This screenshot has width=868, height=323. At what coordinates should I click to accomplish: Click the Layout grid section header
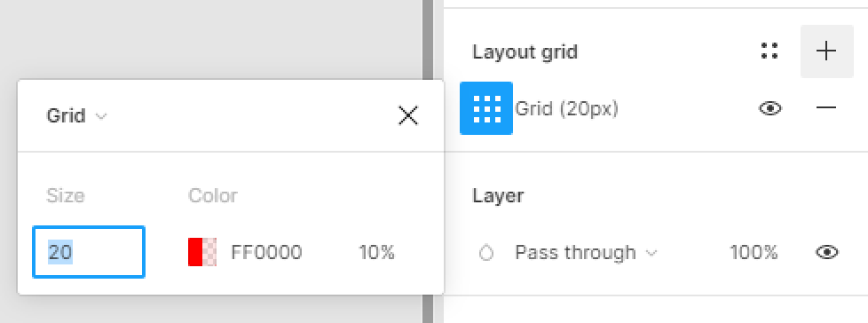click(x=525, y=52)
